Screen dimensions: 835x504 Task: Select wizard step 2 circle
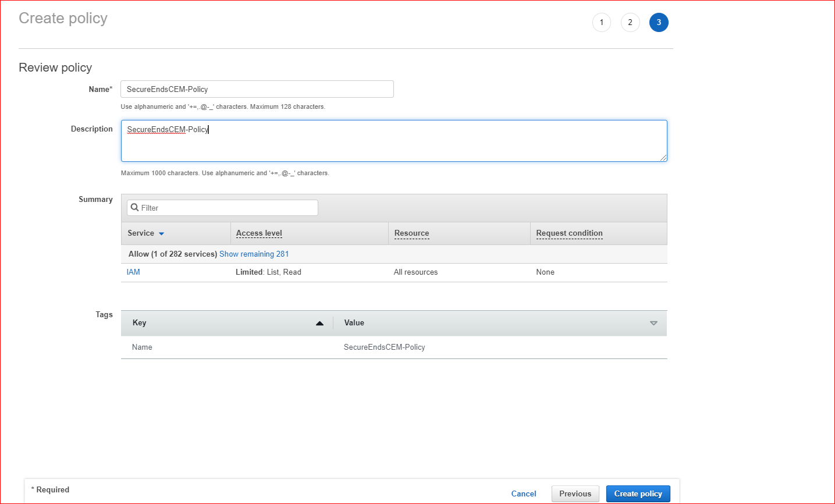pos(630,22)
